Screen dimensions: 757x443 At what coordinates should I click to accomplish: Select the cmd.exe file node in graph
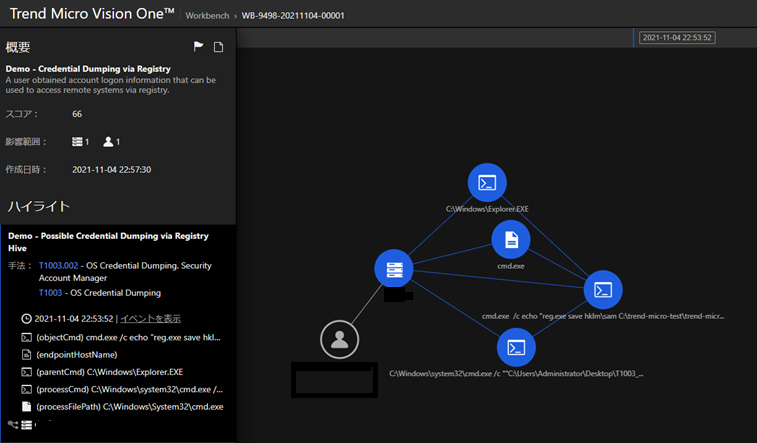coord(511,240)
